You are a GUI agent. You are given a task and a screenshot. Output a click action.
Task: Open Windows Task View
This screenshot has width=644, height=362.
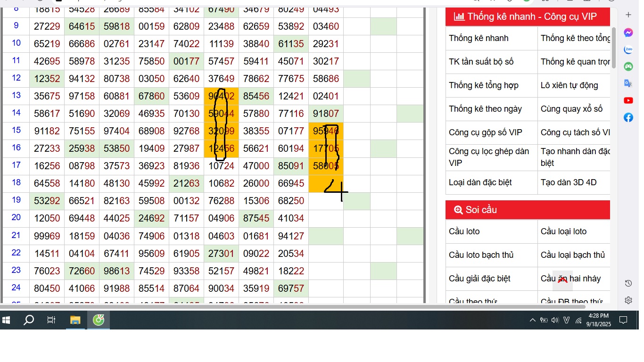click(x=51, y=321)
